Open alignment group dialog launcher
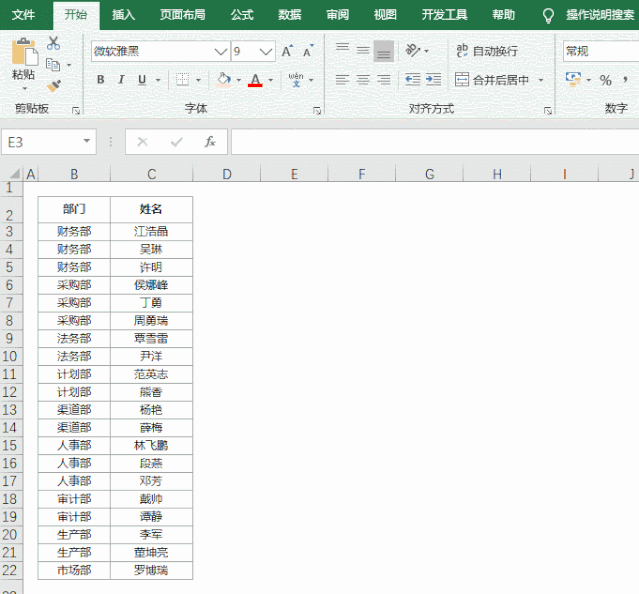 pos(548,111)
